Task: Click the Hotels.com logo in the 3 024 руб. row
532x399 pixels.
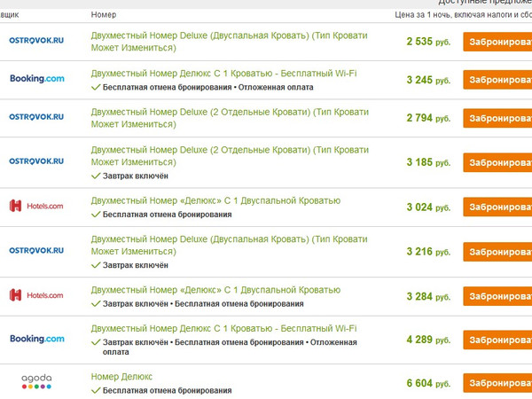Action: pos(35,207)
